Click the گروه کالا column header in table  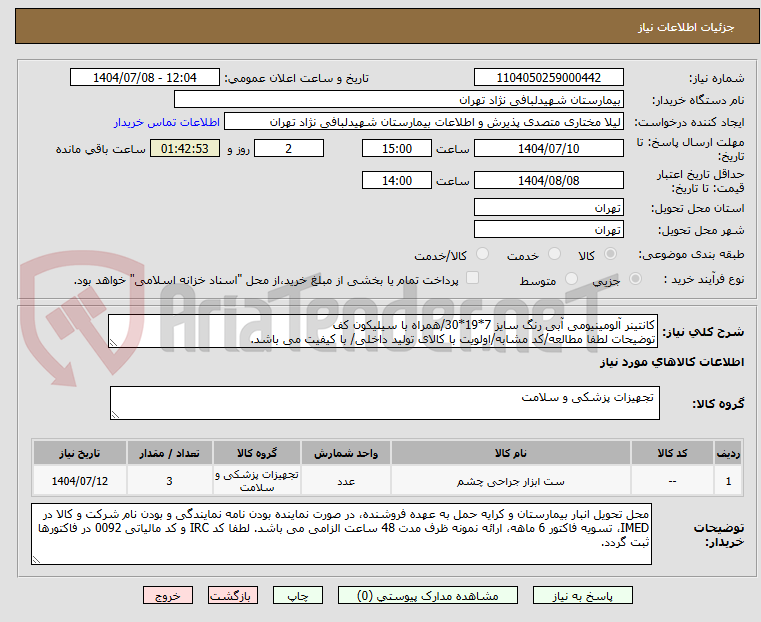point(257,453)
